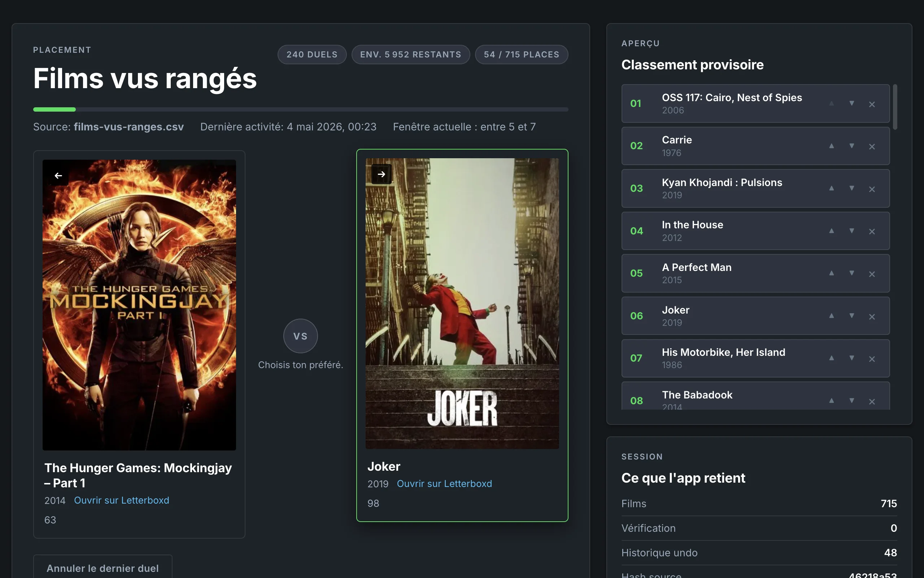This screenshot has width=924, height=578.
Task: Move Carrie up in ranking
Action: pyautogui.click(x=831, y=146)
